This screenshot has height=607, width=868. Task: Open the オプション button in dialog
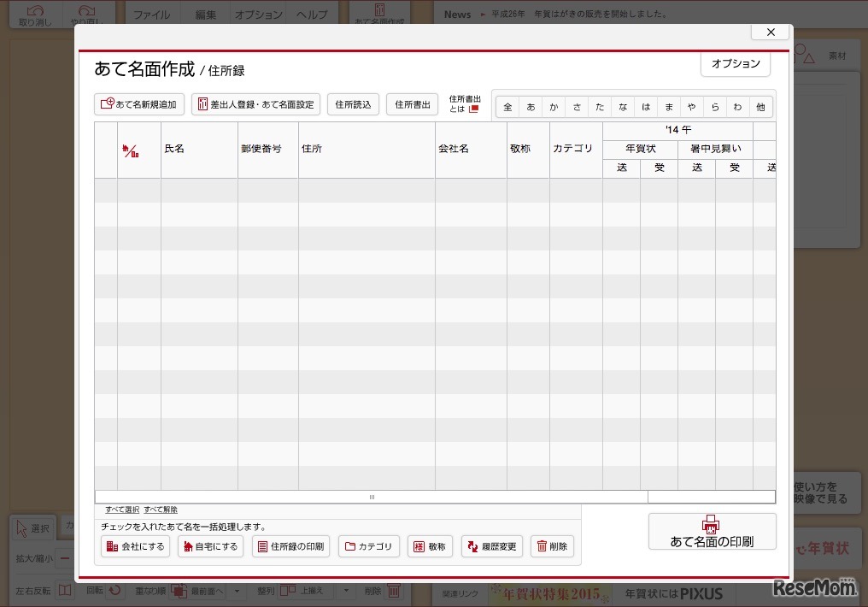[x=736, y=63]
